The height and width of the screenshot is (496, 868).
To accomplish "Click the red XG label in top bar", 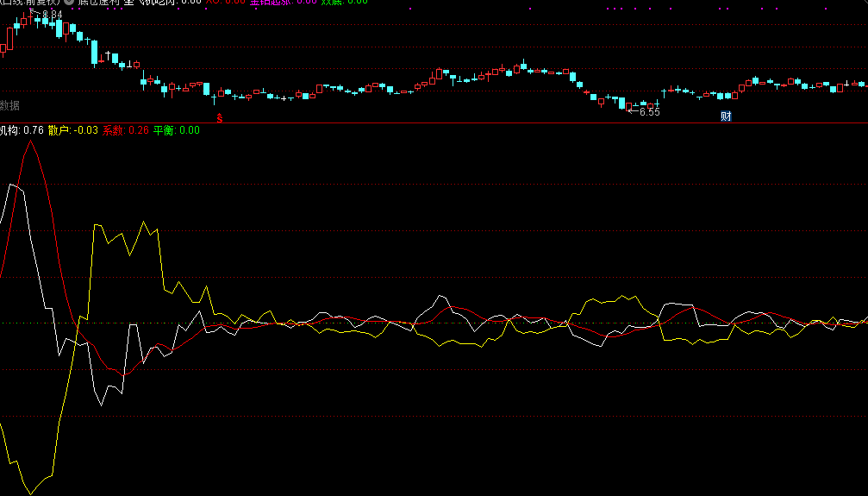I will click(x=212, y=2).
